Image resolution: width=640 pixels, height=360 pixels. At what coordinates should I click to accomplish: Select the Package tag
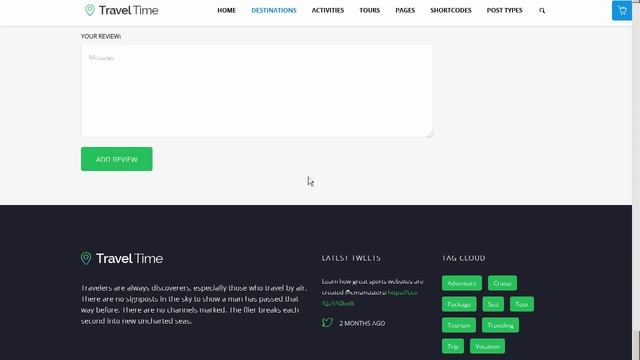(459, 304)
